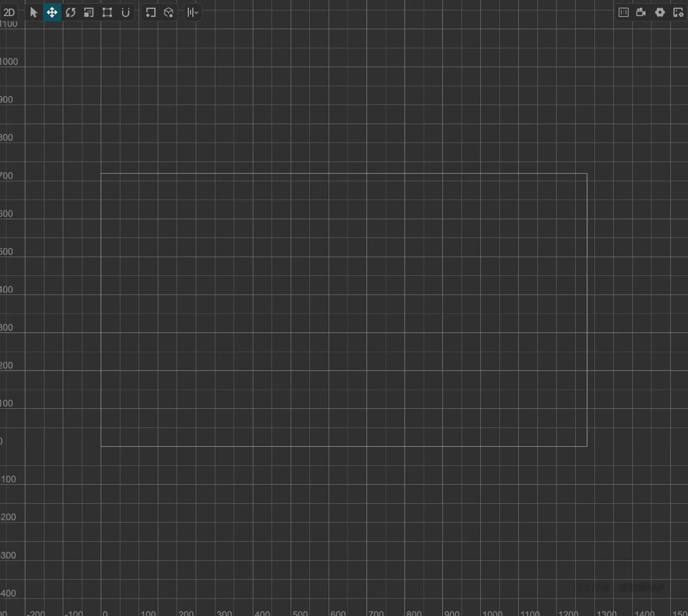Click the 1300 label on horizontal ruler
This screenshot has height=616, width=688.
click(x=606, y=612)
